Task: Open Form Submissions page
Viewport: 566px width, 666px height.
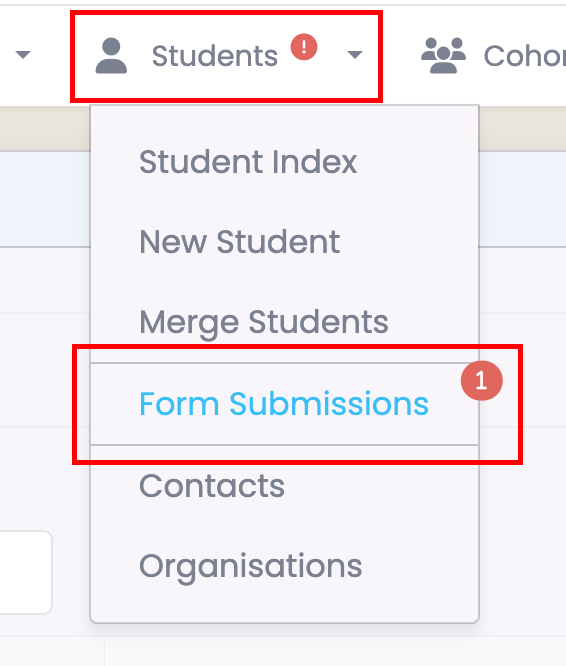Action: [x=284, y=404]
